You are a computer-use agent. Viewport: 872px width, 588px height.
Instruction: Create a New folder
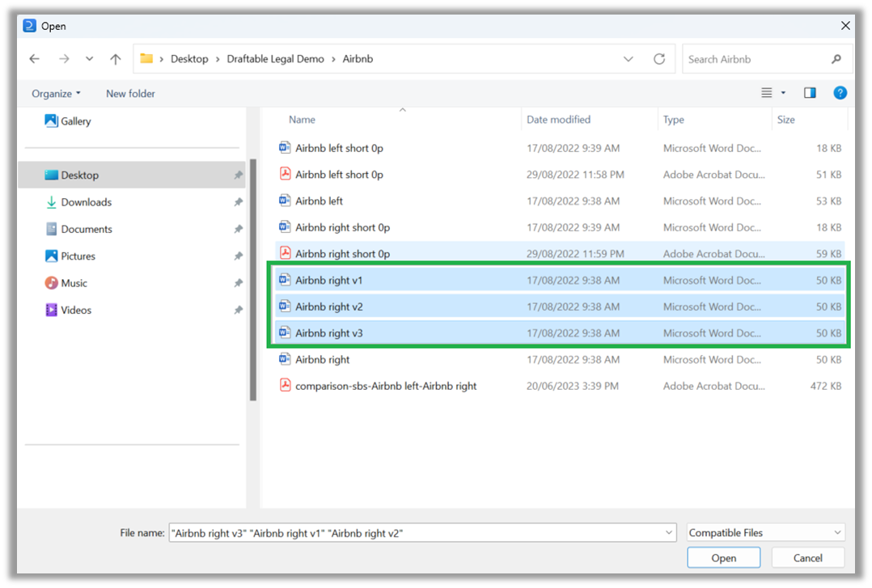[131, 94]
